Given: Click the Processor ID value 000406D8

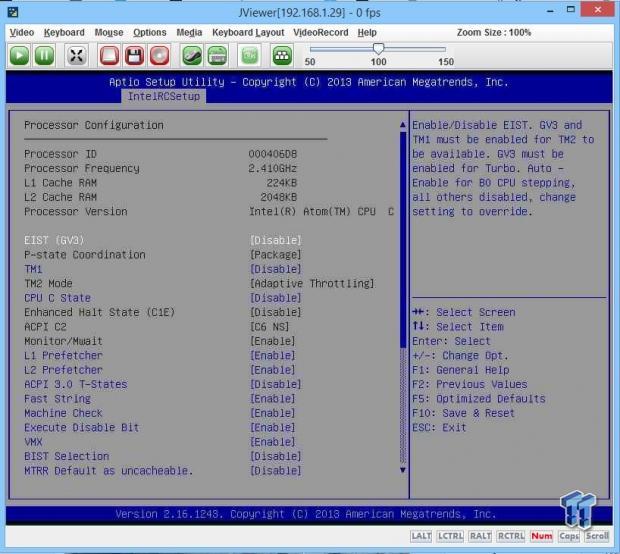Looking at the screenshot, I should 272,154.
